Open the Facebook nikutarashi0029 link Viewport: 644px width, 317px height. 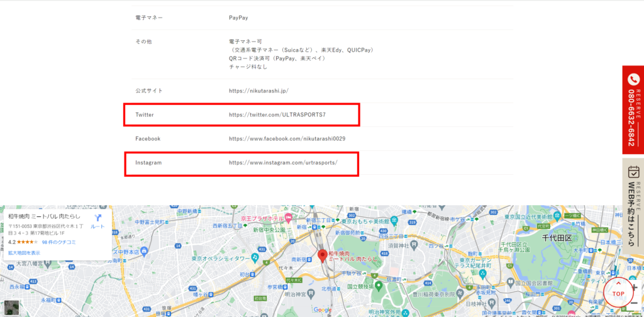[287, 138]
